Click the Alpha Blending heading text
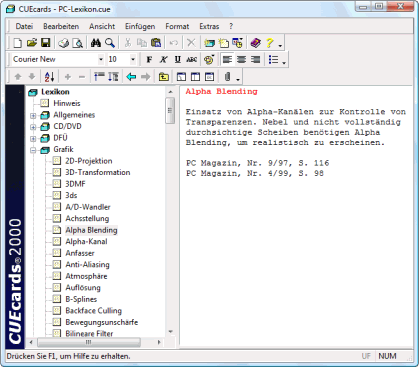The height and width of the screenshot is (367, 419). (222, 91)
